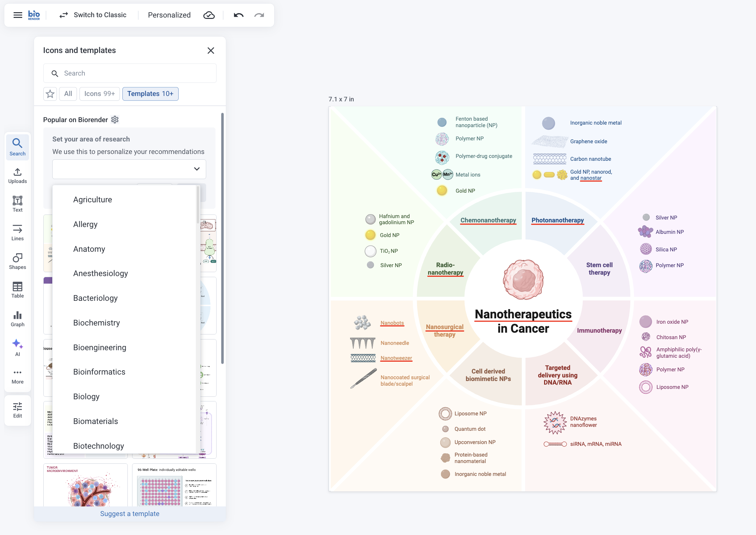Image resolution: width=756 pixels, height=535 pixels.
Task: Open the hamburger main menu
Action: point(18,15)
